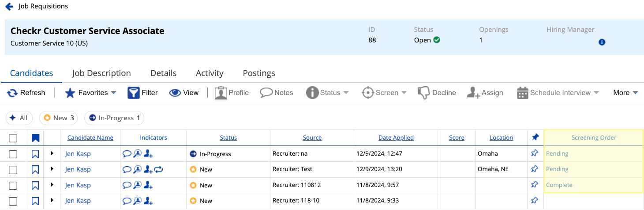644x210 pixels.
Task: Expand the Recruiter: 110812 candidate row
Action: (52, 185)
